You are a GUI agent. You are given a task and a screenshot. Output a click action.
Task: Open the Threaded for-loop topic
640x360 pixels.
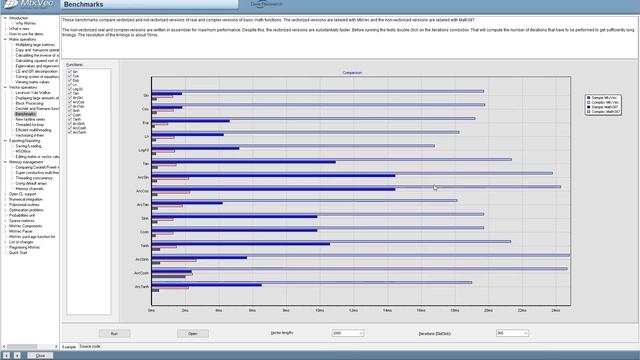pyautogui.click(x=29, y=124)
